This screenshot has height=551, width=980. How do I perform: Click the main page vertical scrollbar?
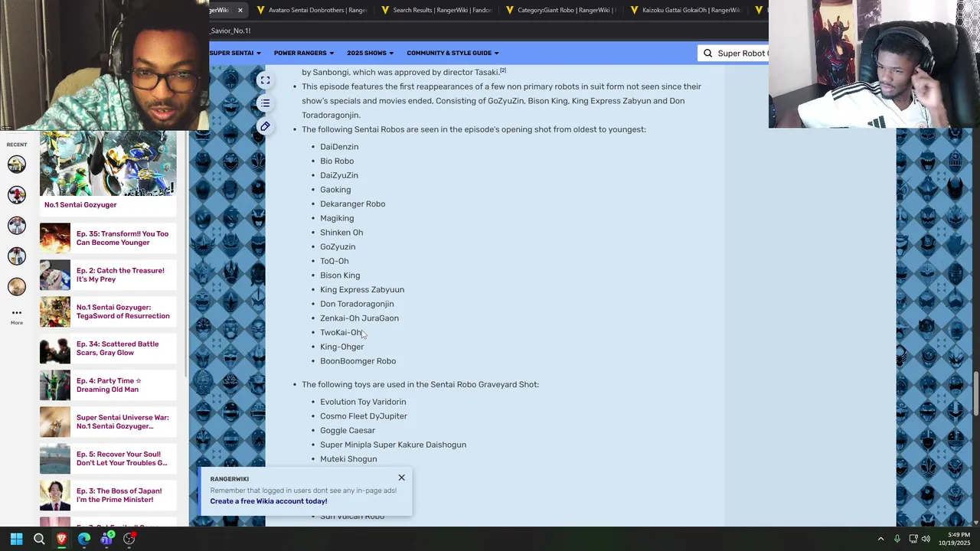click(x=975, y=395)
